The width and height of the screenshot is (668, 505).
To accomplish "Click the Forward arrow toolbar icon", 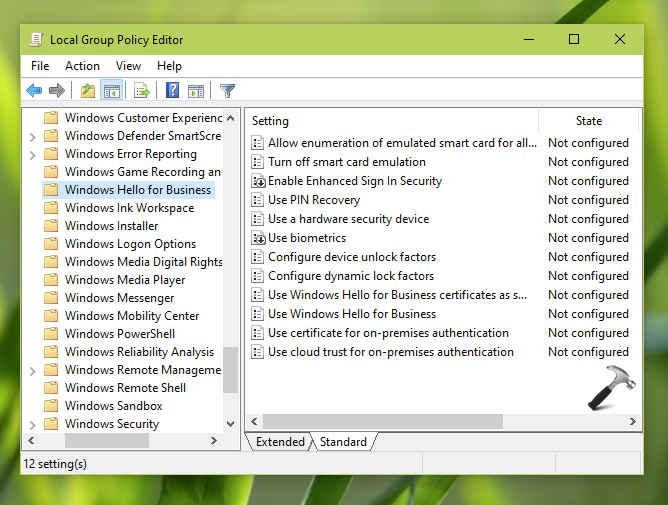I will click(x=57, y=91).
